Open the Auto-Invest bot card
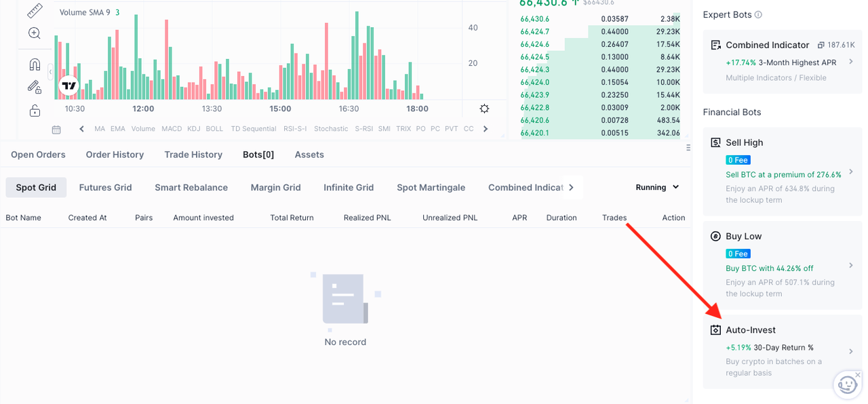Viewport: 868px width, 404px height. (x=782, y=350)
